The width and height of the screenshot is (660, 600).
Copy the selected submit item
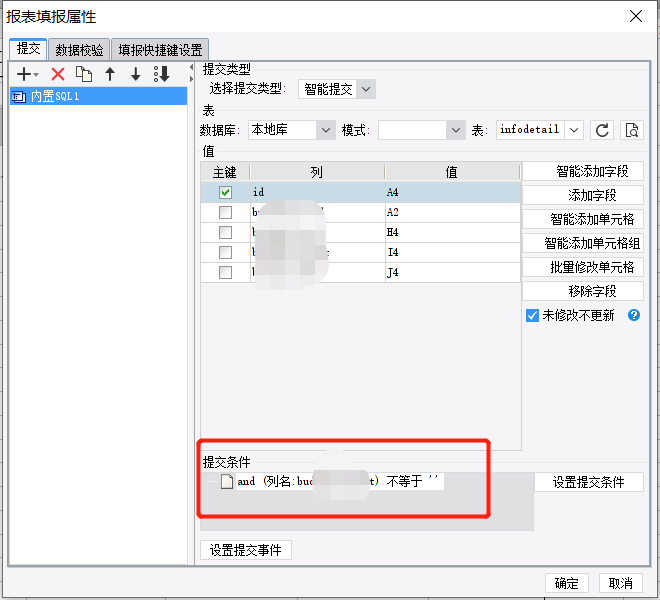click(x=84, y=74)
